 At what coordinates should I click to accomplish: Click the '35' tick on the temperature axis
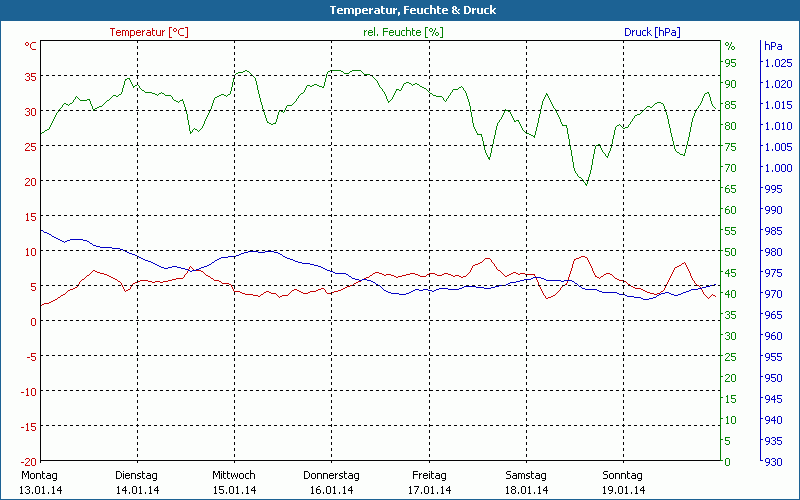point(31,77)
